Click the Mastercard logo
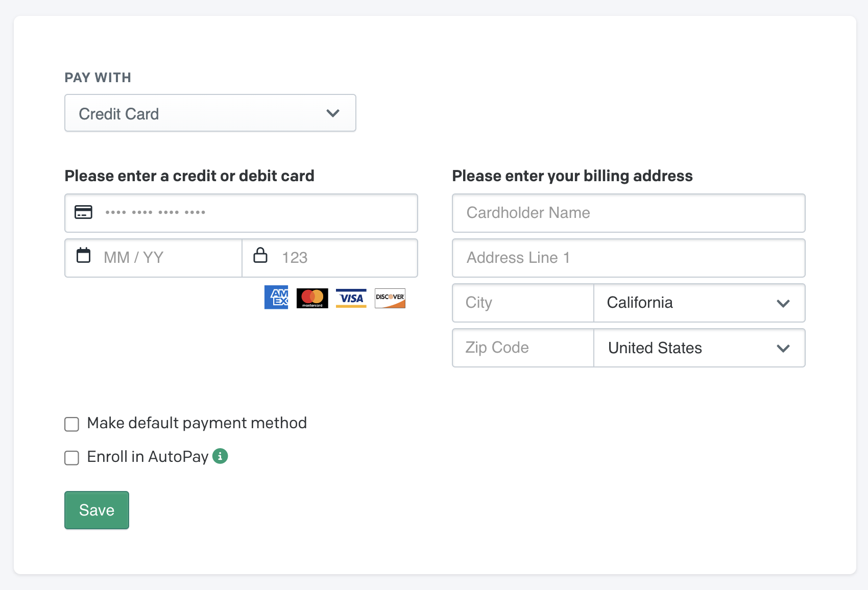 coord(312,298)
